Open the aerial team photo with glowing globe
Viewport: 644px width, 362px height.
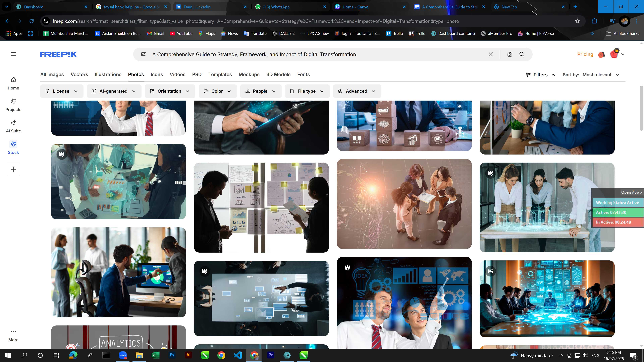click(404, 204)
